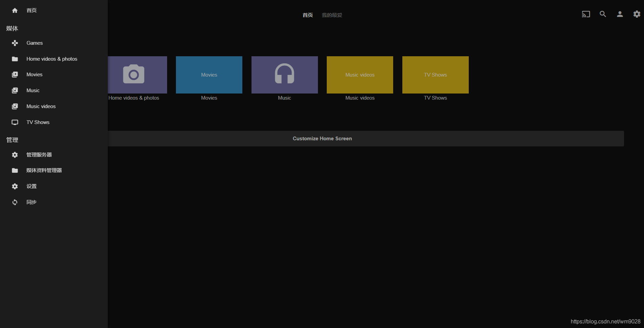The image size is (644, 328).
Task: Click the Movies library icon in sidebar
Action: click(x=15, y=75)
